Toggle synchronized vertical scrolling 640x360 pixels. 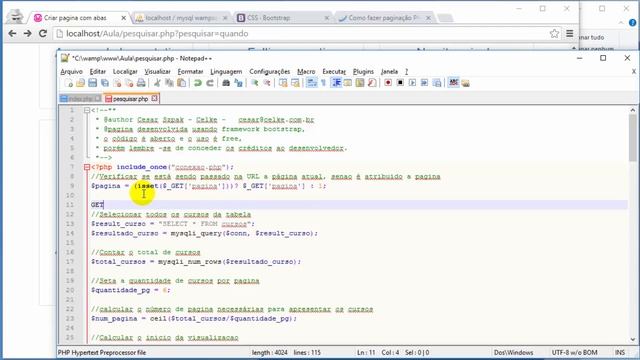pyautogui.click(x=283, y=83)
